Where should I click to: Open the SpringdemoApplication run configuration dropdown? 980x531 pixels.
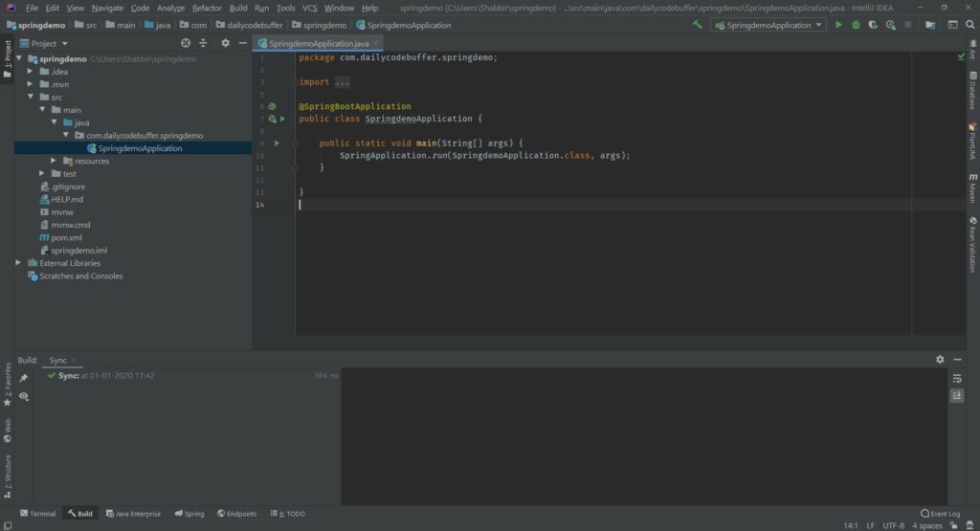[768, 25]
